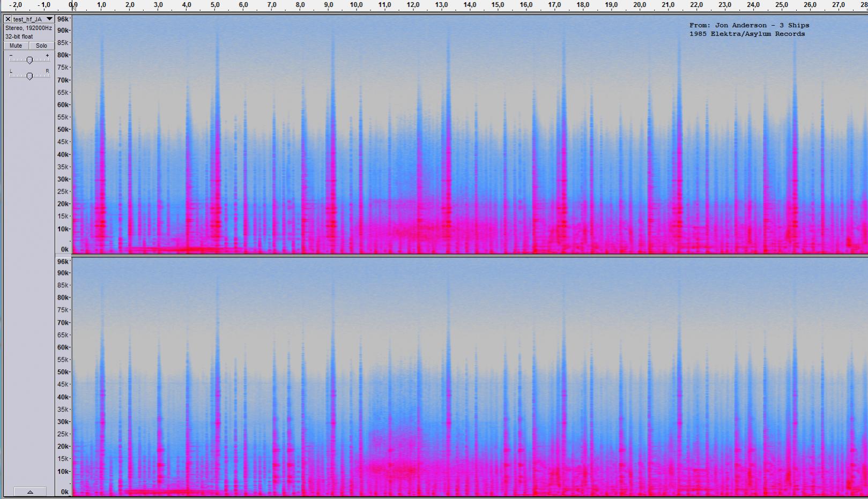868x499 pixels.
Task: Close the test_hf_JA track with X
Action: click(8, 19)
